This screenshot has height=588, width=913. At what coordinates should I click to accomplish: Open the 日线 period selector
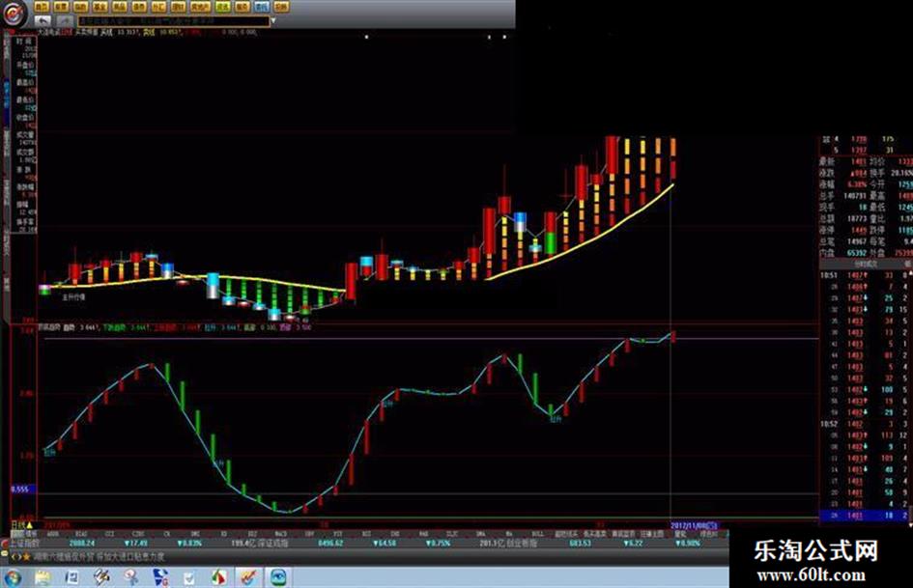point(21,525)
